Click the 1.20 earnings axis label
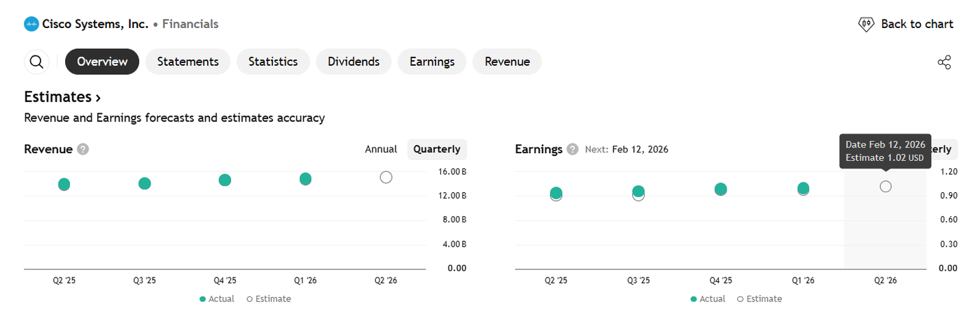The image size is (980, 323). tap(948, 172)
